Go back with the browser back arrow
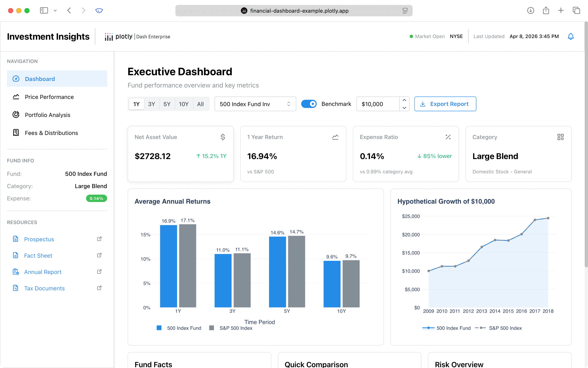This screenshot has height=368, width=588. pos(69,10)
